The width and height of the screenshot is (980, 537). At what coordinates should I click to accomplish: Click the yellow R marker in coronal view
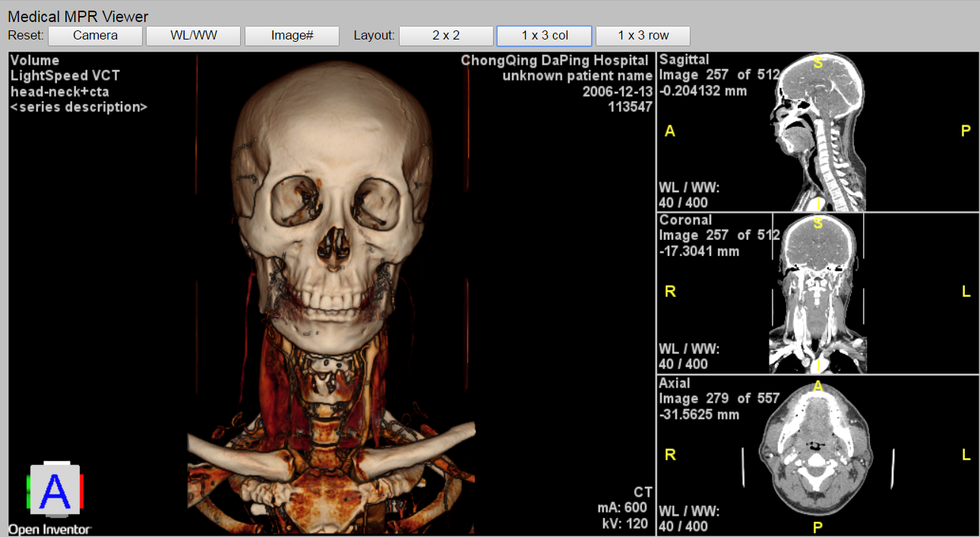[x=670, y=292]
